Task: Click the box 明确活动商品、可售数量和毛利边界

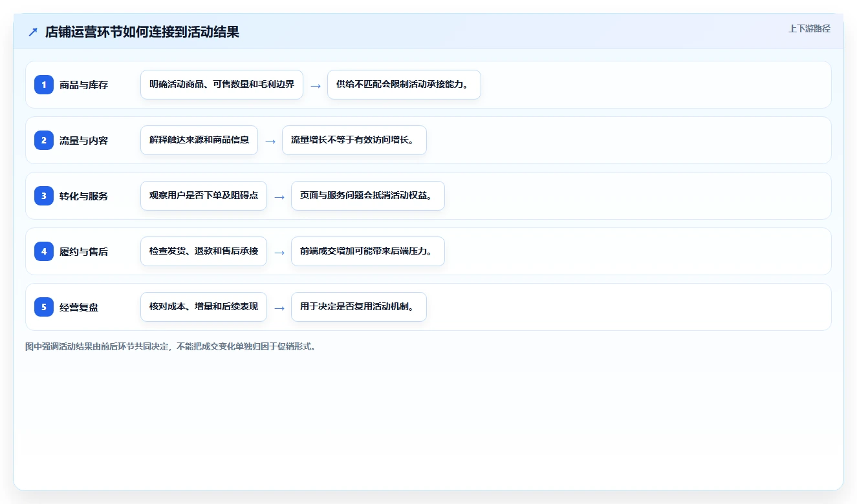Action: coord(222,85)
